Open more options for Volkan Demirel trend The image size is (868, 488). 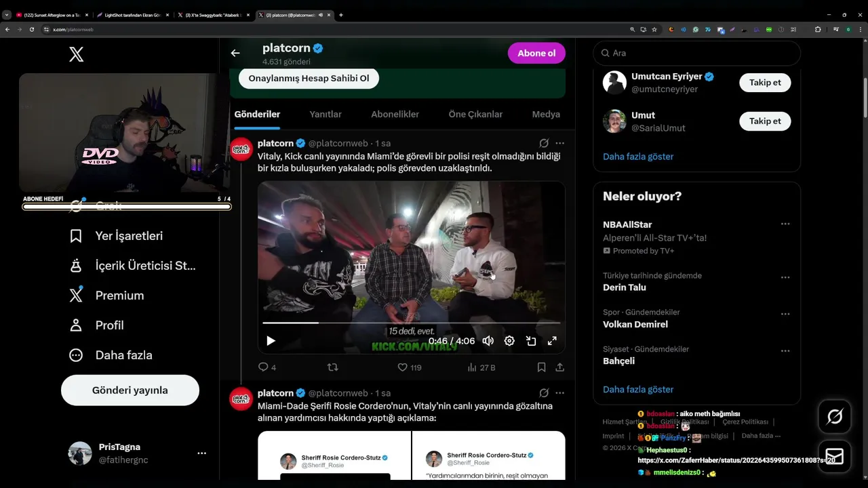click(x=785, y=314)
